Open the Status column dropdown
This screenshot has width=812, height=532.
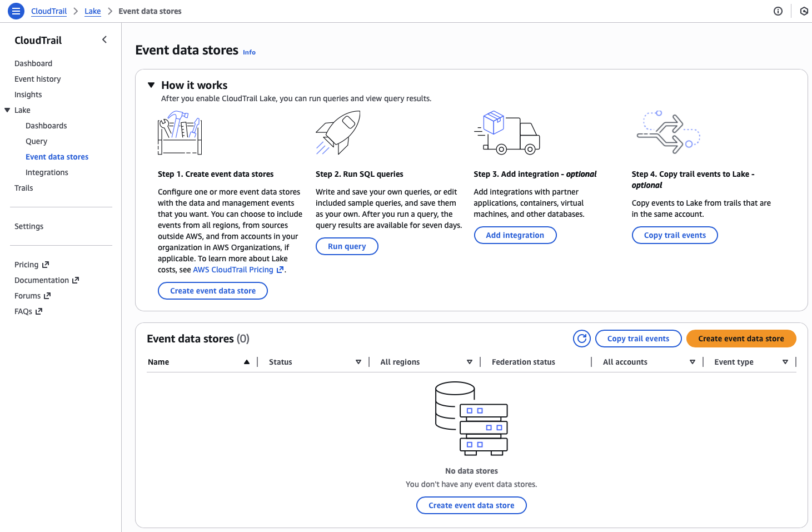[x=358, y=362]
